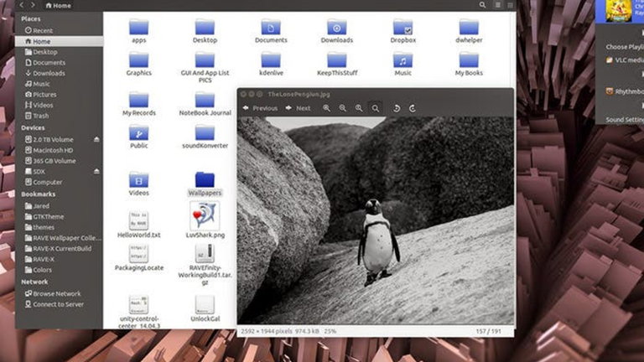Show image at normal size
644x362 pixels.
coord(359,108)
